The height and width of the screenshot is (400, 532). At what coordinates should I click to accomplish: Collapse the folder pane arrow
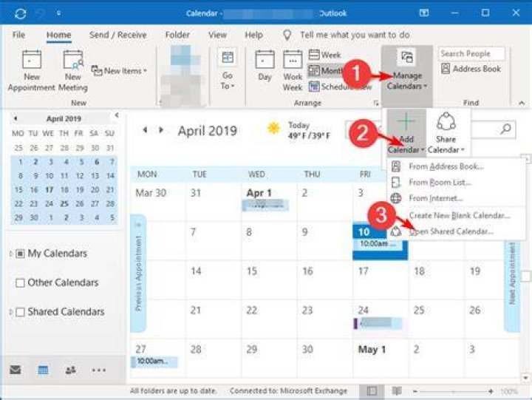[117, 115]
